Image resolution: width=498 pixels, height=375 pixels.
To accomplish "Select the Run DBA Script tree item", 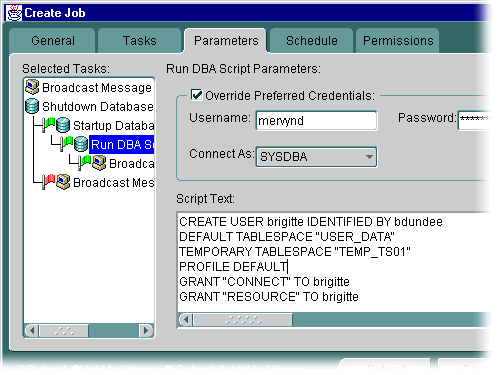I will pos(122,144).
